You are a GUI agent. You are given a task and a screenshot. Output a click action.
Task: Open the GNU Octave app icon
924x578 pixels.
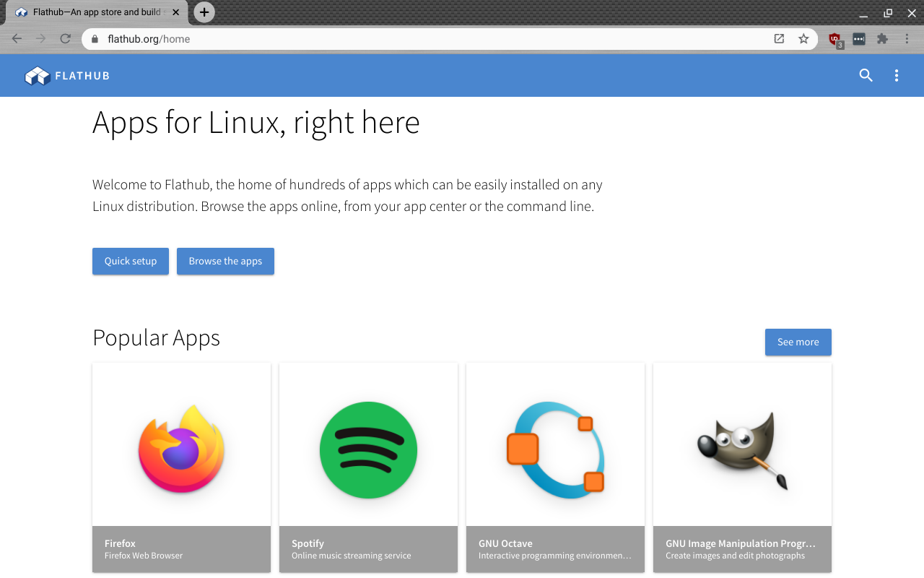coord(555,449)
